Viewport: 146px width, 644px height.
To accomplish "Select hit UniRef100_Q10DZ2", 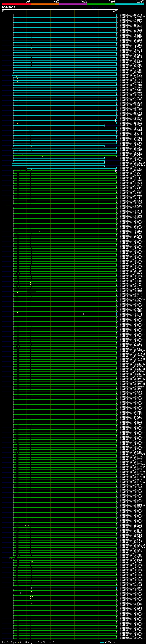I will coord(131,525).
